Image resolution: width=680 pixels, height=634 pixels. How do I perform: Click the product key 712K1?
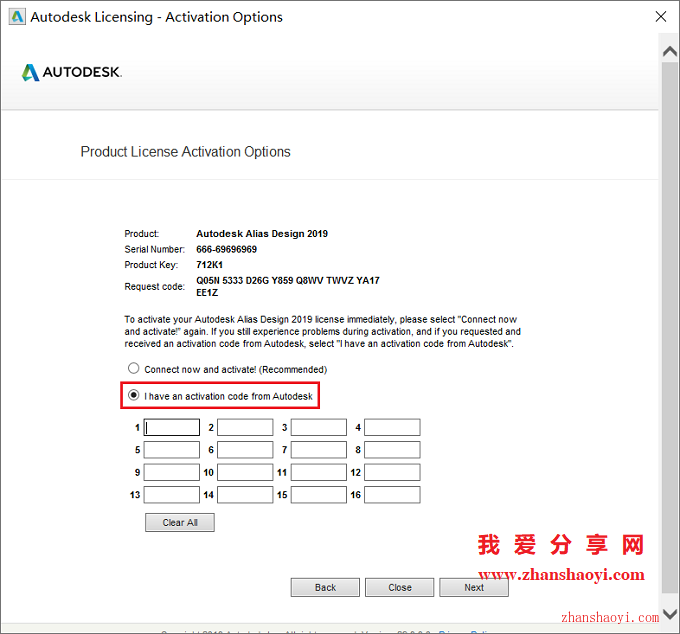point(209,265)
